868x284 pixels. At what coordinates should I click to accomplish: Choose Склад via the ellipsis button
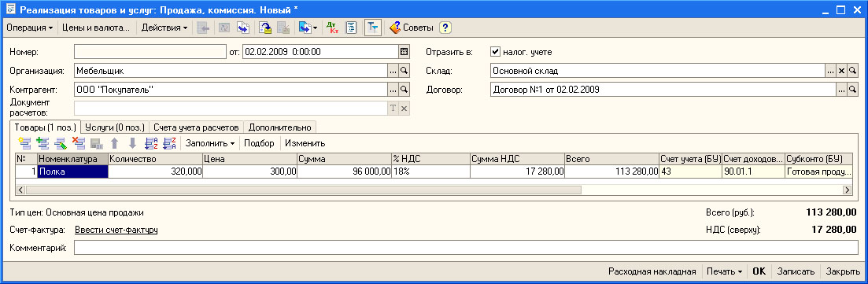pos(830,71)
